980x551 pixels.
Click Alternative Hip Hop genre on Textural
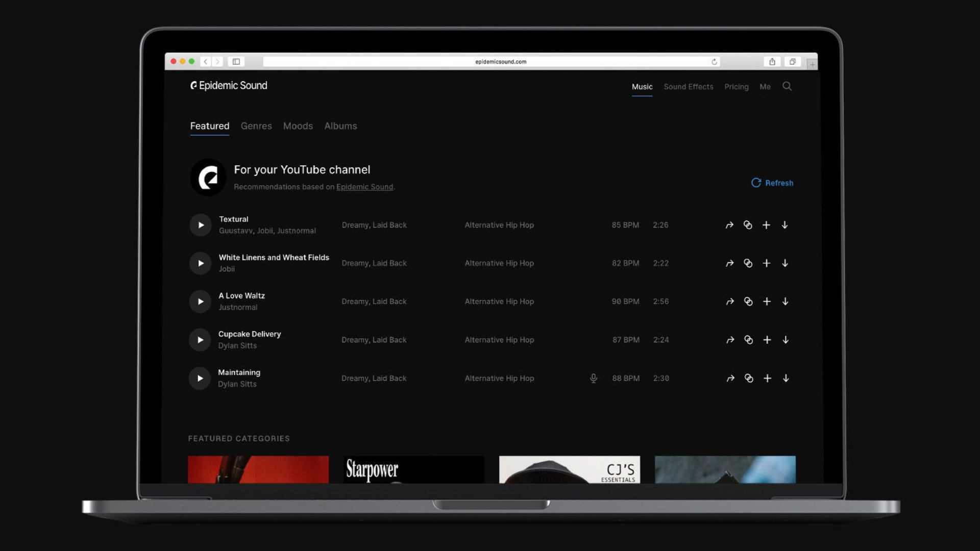pyautogui.click(x=499, y=225)
